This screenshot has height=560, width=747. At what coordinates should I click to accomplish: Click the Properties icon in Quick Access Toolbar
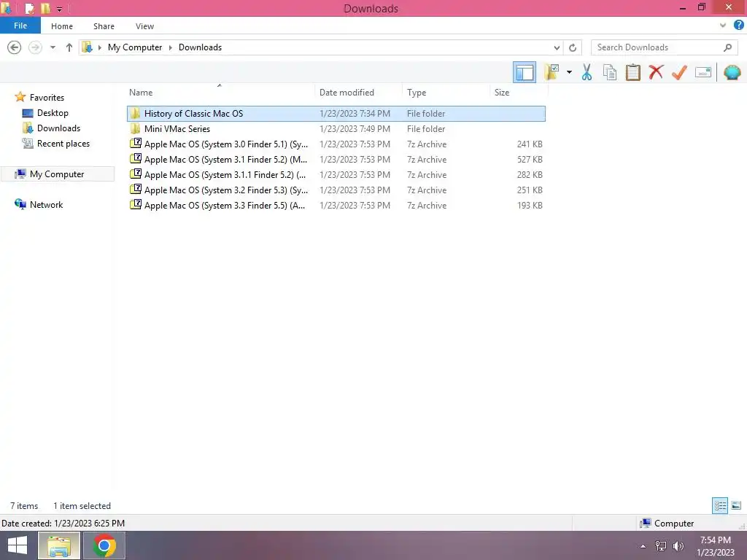(29, 8)
